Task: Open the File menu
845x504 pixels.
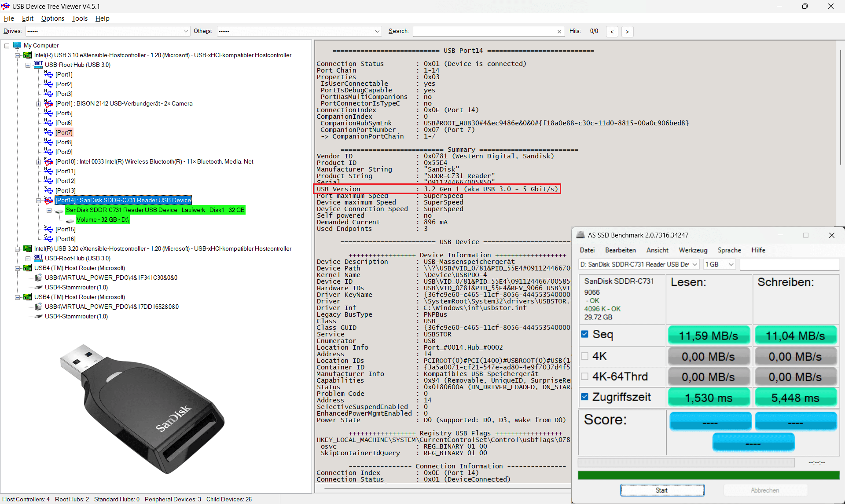Action: pyautogui.click(x=9, y=18)
